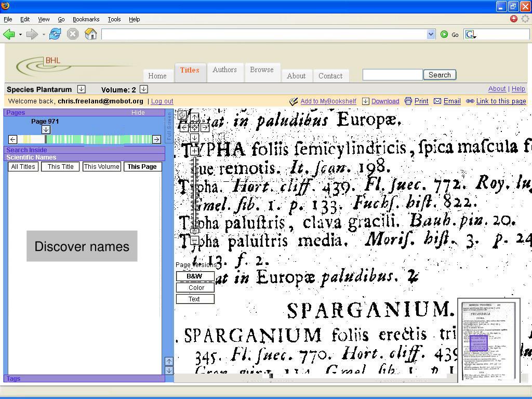The image size is (532, 399).
Task: Go to previous pages with the left arrow
Action: click(13, 139)
